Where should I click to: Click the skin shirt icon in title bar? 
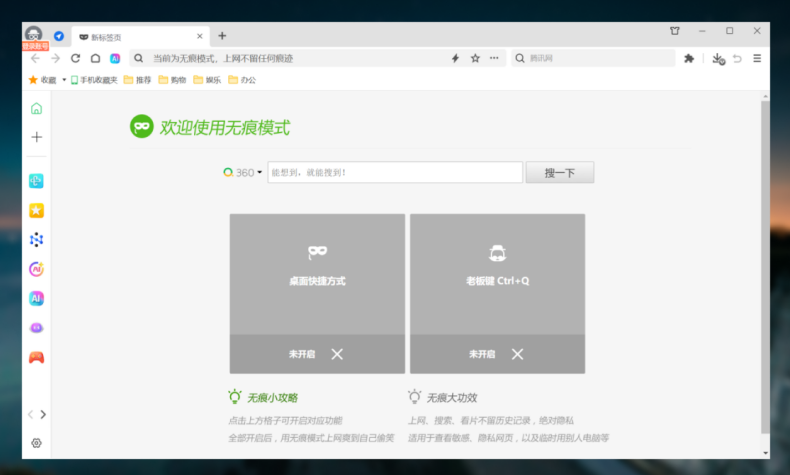tap(675, 32)
